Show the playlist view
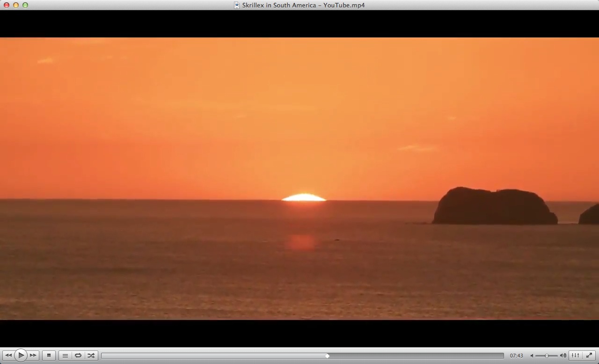The height and width of the screenshot is (364, 599). click(65, 356)
